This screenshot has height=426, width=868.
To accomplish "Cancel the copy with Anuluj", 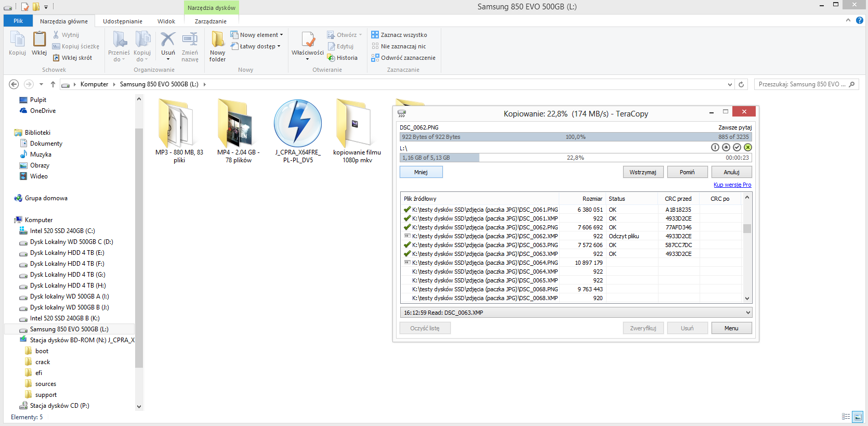I will pyautogui.click(x=731, y=172).
